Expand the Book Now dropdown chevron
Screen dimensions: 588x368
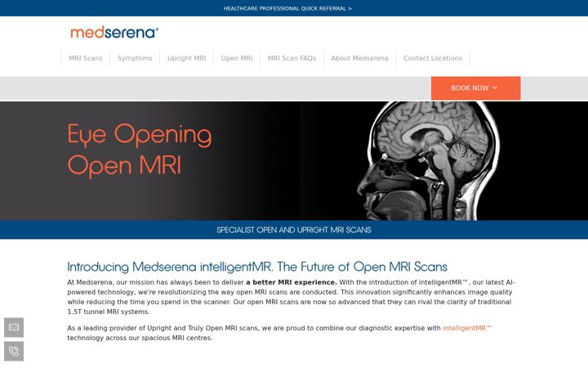pos(495,88)
